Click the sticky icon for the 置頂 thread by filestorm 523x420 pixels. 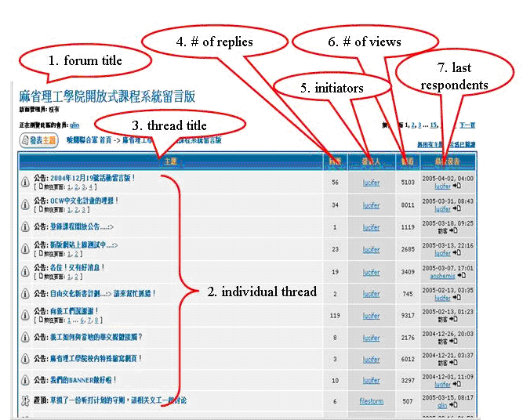point(25,401)
